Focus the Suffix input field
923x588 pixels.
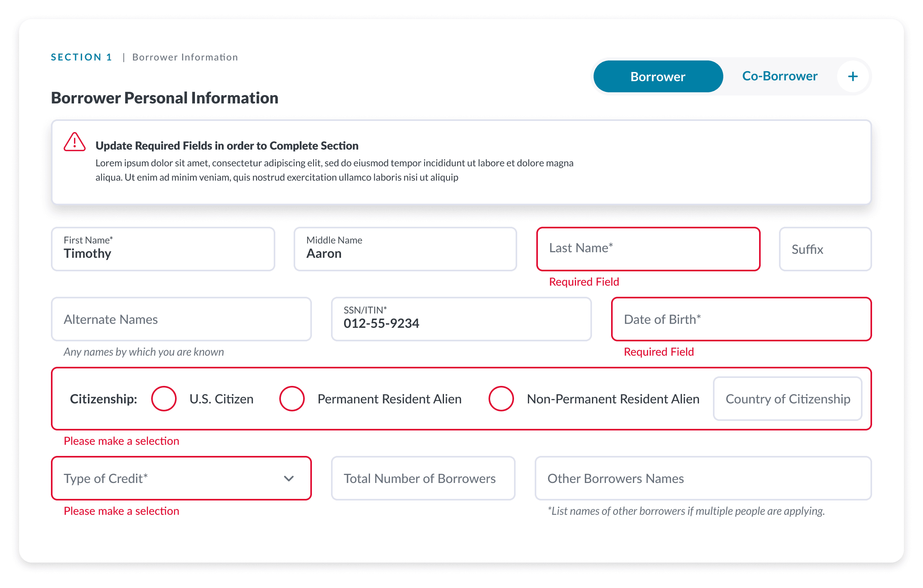825,249
